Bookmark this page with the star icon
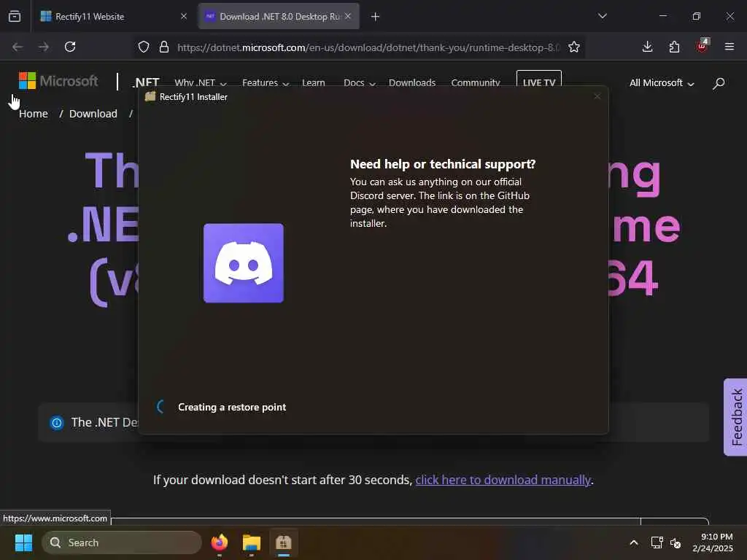This screenshot has width=747, height=560. pos(574,47)
